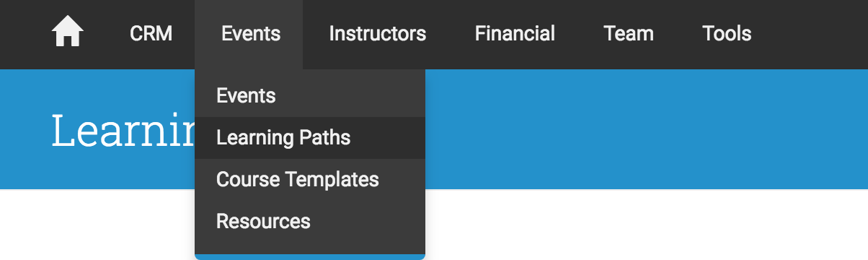This screenshot has height=260, width=868.
Task: Click white area left of the dropdown panel
Action: click(x=97, y=225)
